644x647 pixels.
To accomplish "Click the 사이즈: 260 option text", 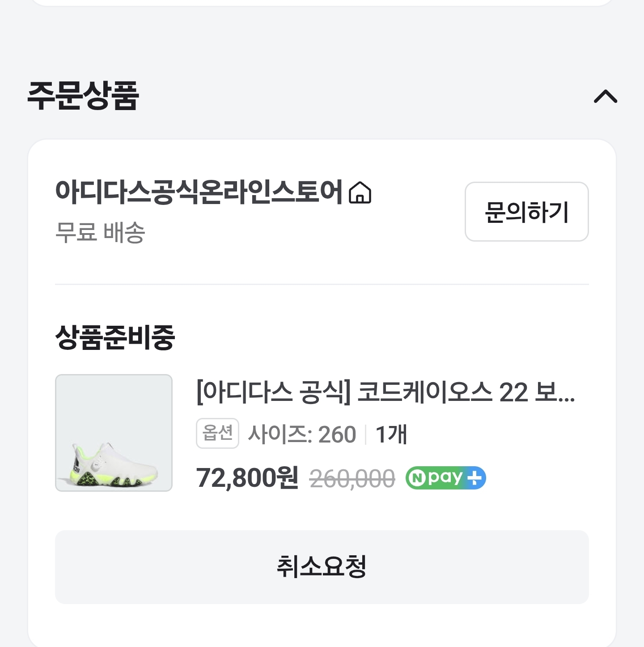I will point(302,434).
